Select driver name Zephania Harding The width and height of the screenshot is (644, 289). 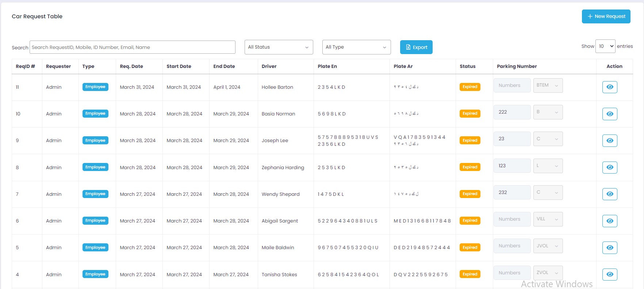(283, 168)
